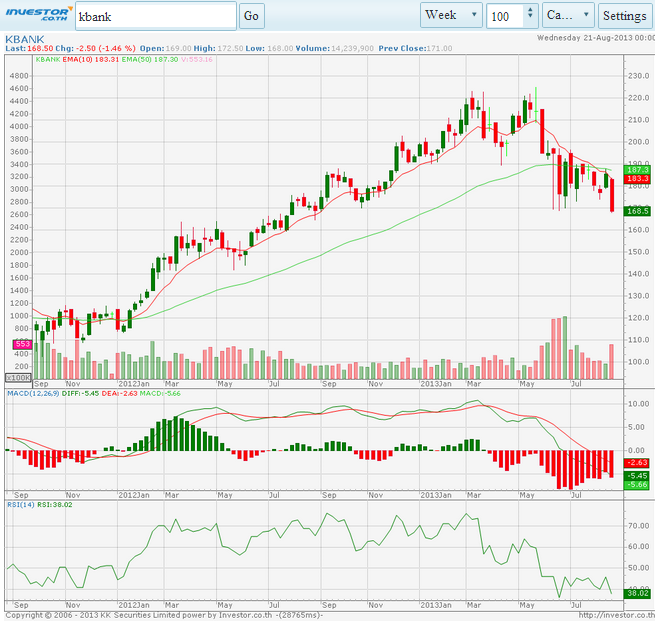Click the Volume 14,239,900 value
The width and height of the screenshot is (655, 622).
[x=353, y=48]
